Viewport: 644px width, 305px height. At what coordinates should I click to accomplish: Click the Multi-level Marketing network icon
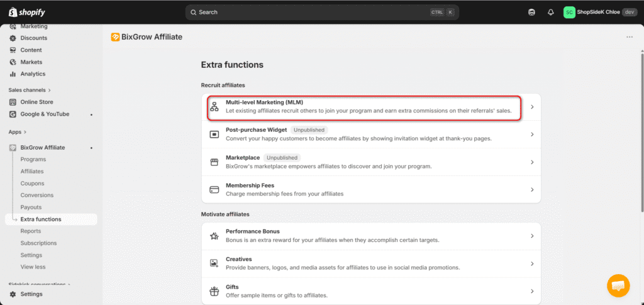[214, 106]
